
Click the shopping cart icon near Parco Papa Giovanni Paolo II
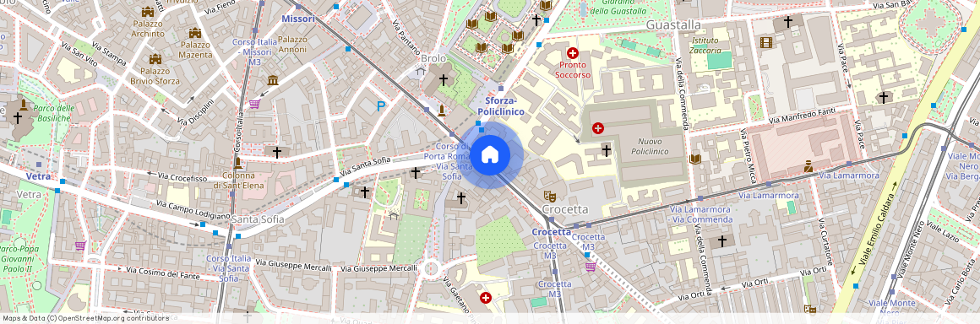[80, 246]
